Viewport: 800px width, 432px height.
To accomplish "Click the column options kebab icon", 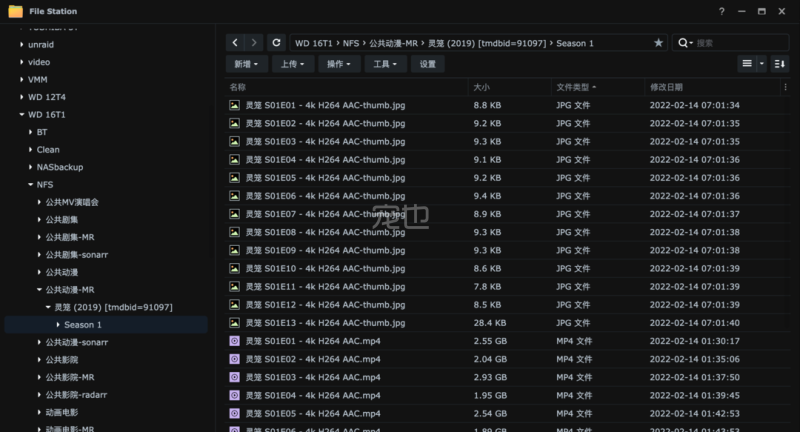I will point(784,87).
